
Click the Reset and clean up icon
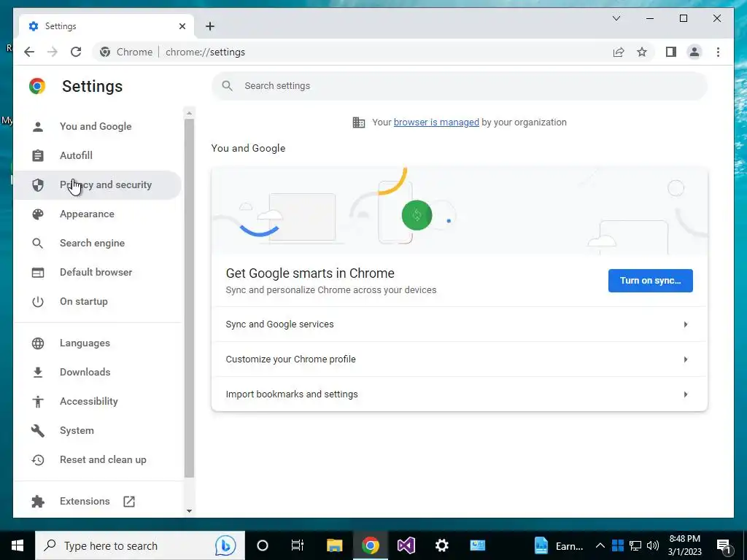(x=38, y=460)
